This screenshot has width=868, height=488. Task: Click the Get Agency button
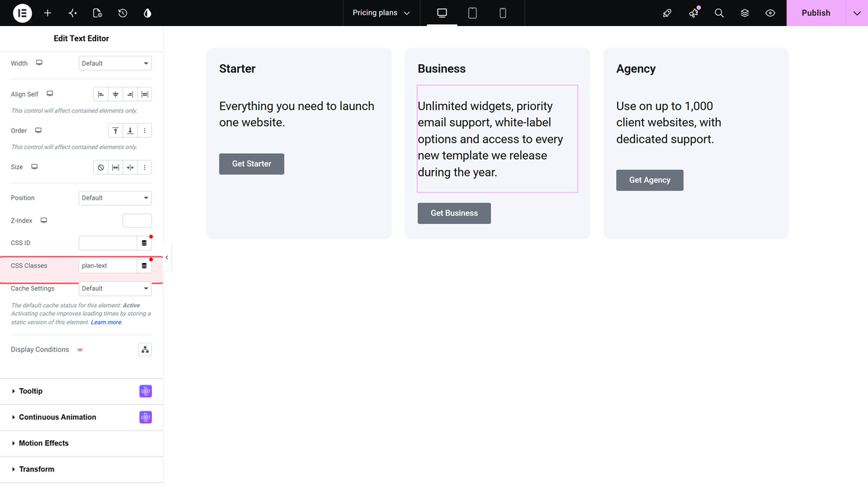[x=650, y=180]
